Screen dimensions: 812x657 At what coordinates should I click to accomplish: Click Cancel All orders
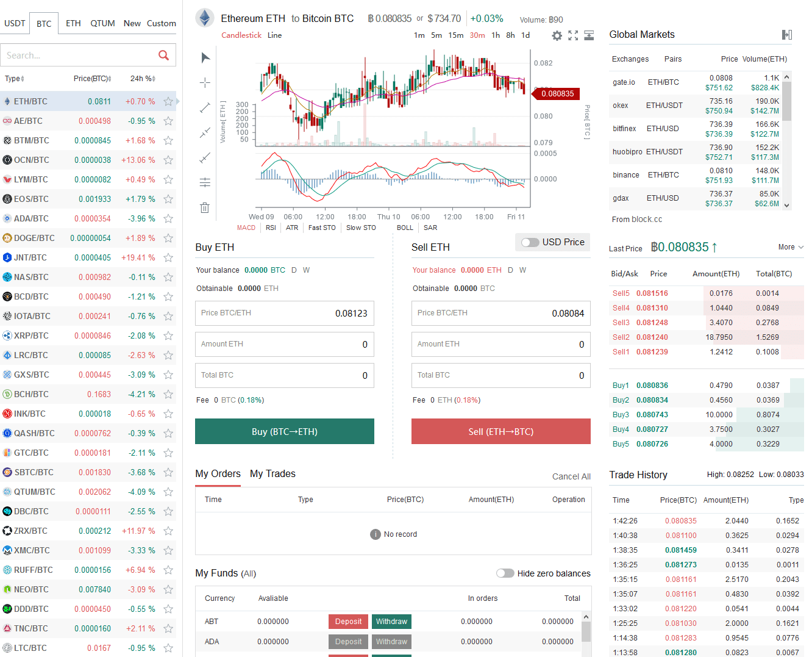571,476
